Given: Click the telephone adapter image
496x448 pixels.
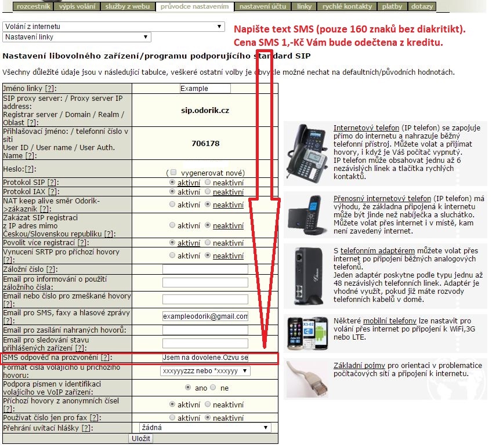Looking at the screenshot, I should tap(309, 276).
